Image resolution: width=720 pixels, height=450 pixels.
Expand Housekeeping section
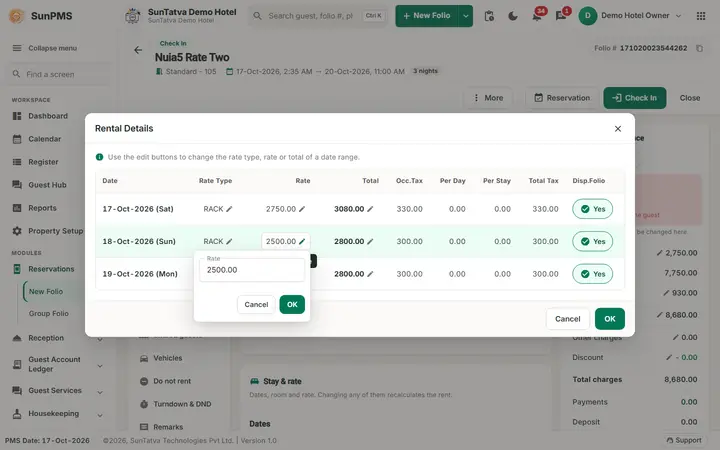100,415
